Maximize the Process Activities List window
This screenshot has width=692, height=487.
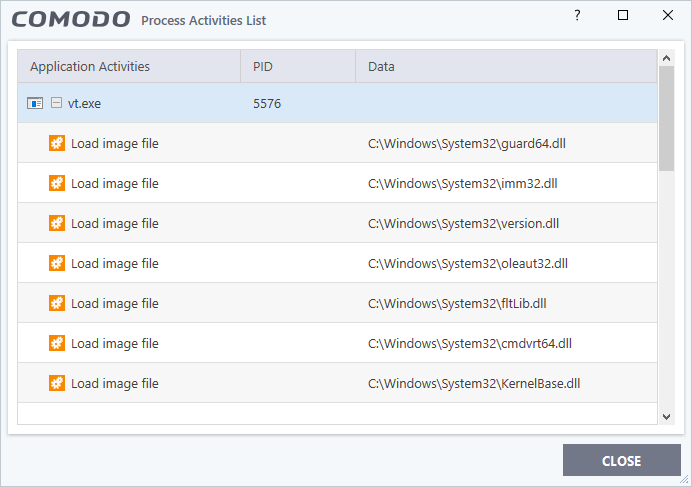coord(623,15)
